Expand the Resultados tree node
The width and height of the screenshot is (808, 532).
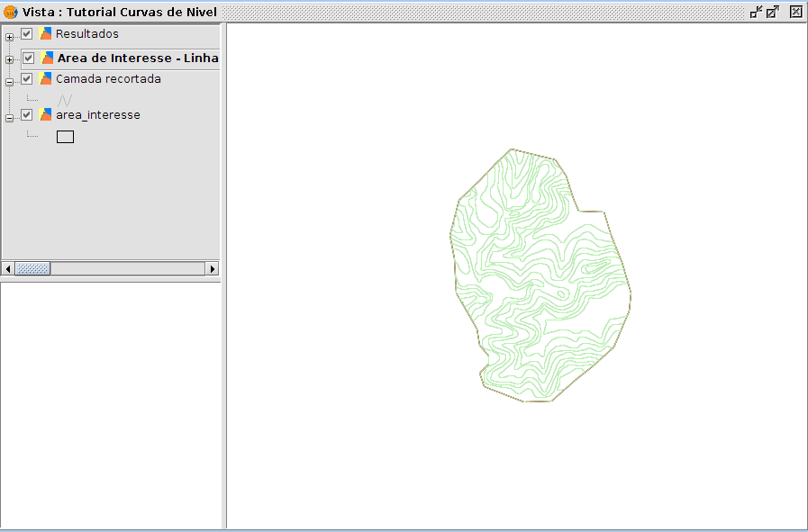tap(9, 37)
